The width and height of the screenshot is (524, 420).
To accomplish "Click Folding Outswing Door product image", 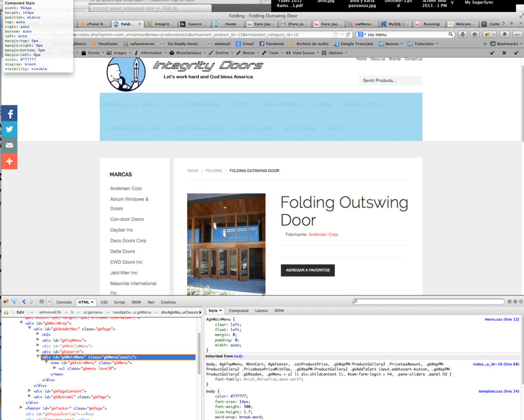I will pos(226,244).
